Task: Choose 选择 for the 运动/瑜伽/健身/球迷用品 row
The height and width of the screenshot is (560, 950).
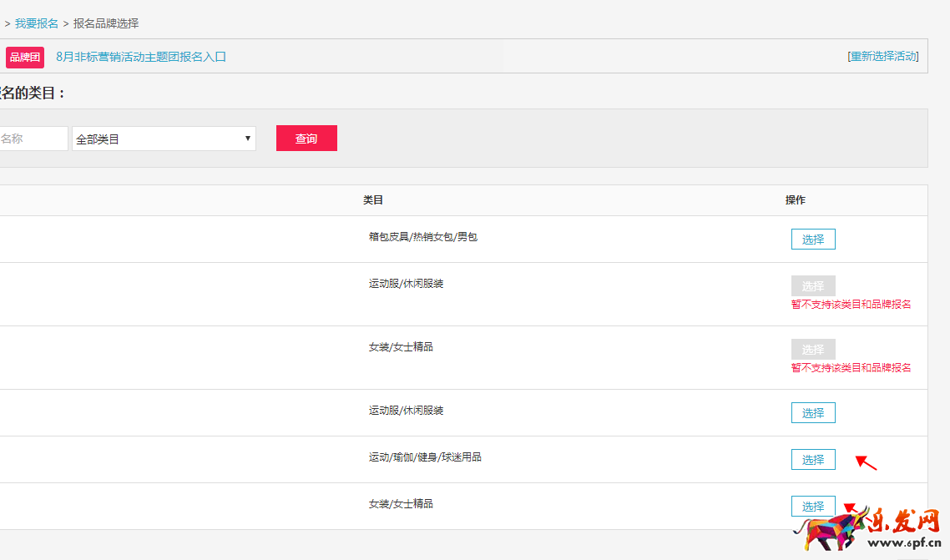Action: (x=813, y=460)
